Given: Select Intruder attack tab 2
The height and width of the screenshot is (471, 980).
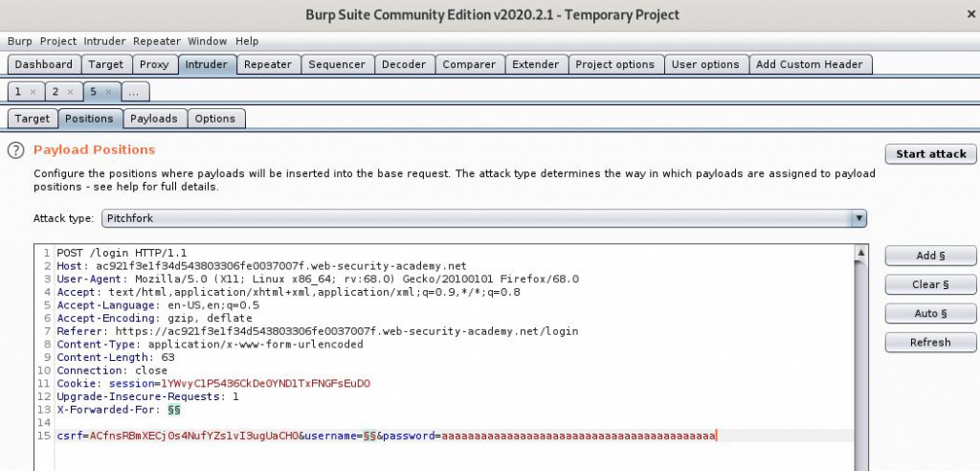Looking at the screenshot, I should tap(55, 92).
